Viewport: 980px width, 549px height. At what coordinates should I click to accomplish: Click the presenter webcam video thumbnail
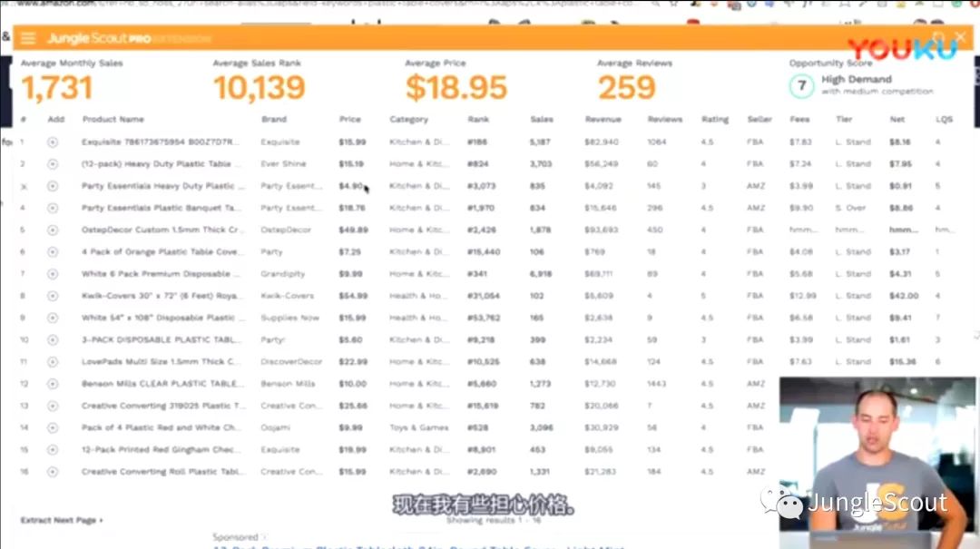[x=877, y=463]
